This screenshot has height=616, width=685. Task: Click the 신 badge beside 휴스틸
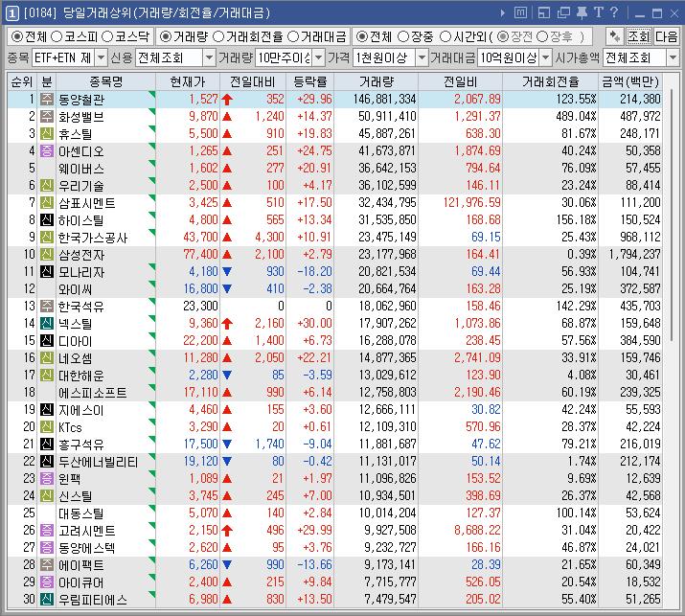[x=47, y=134]
